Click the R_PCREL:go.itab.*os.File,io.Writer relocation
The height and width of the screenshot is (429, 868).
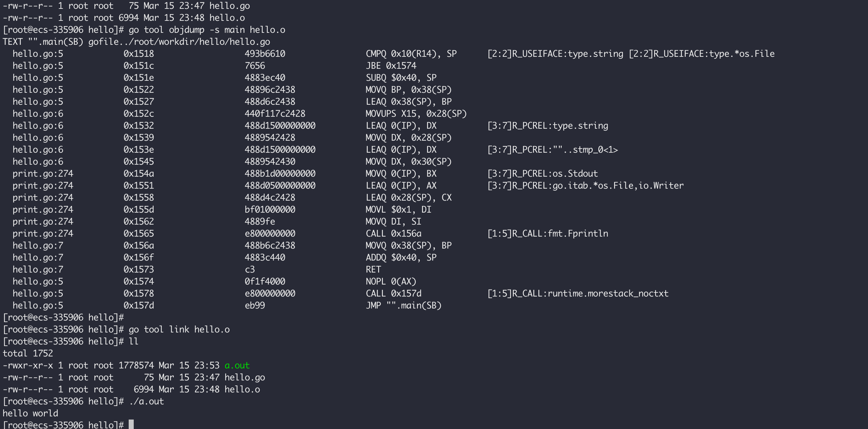tap(585, 186)
